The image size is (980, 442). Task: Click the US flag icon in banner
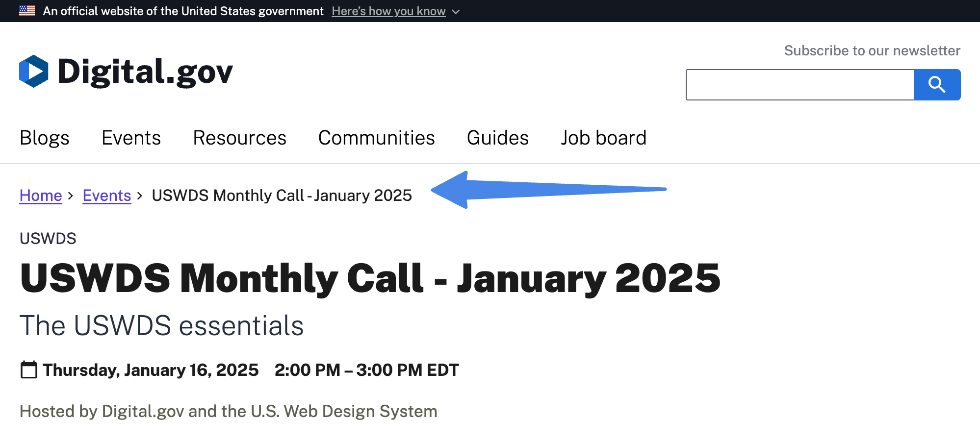[x=26, y=10]
